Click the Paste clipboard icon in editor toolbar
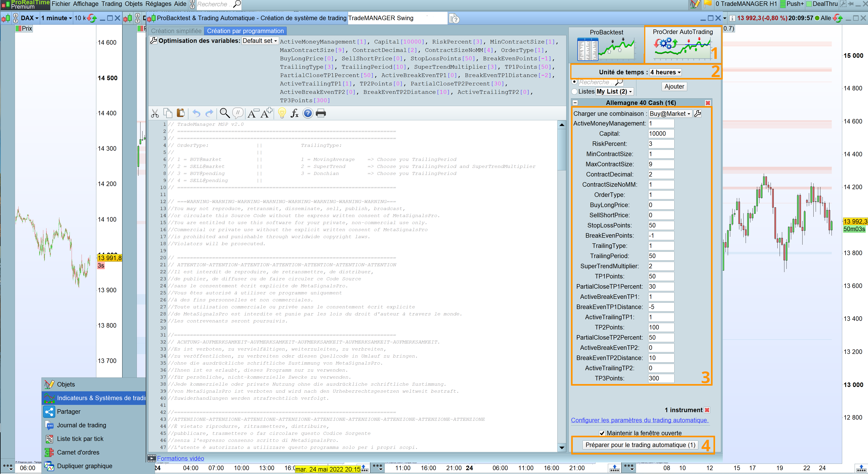This screenshot has width=868, height=474. click(181, 113)
